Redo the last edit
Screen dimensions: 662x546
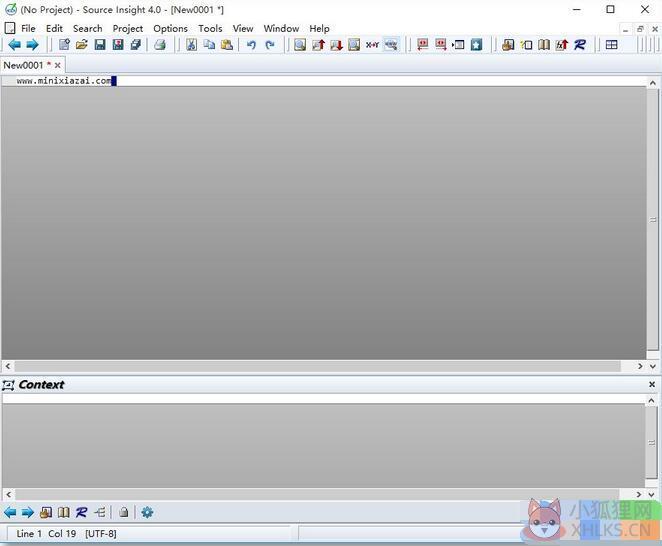pos(269,44)
